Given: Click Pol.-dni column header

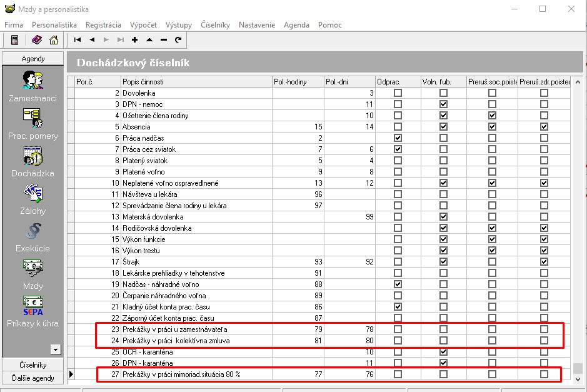Looking at the screenshot, I should (350, 82).
